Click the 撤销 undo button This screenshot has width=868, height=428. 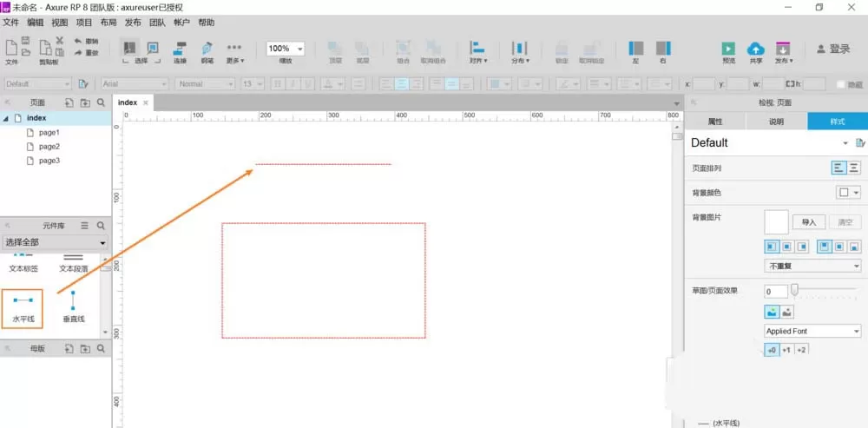tap(86, 41)
